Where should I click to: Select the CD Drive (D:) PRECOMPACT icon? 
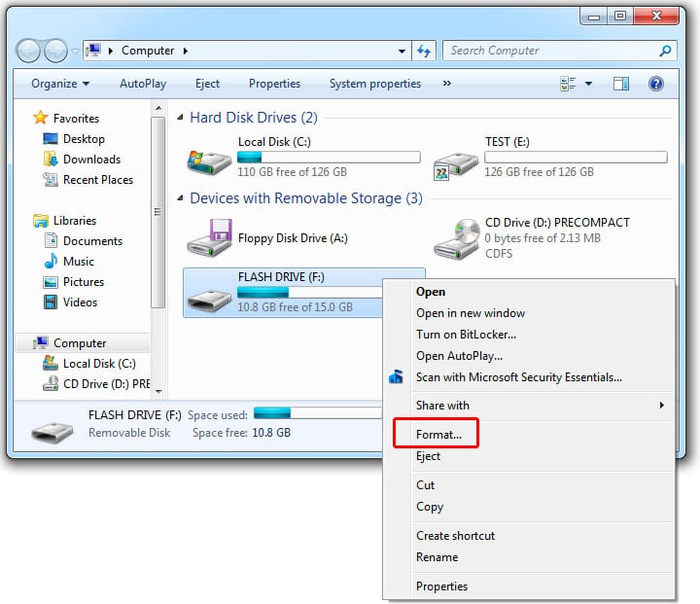(x=456, y=239)
